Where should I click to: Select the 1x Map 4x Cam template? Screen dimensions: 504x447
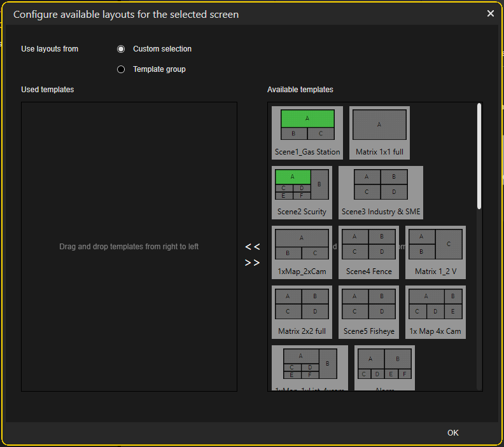[435, 312]
